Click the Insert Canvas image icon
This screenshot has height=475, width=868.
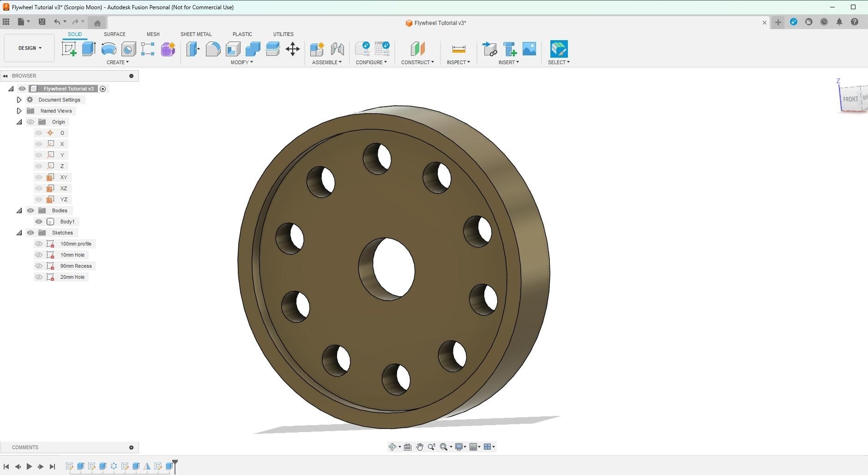[x=529, y=49]
